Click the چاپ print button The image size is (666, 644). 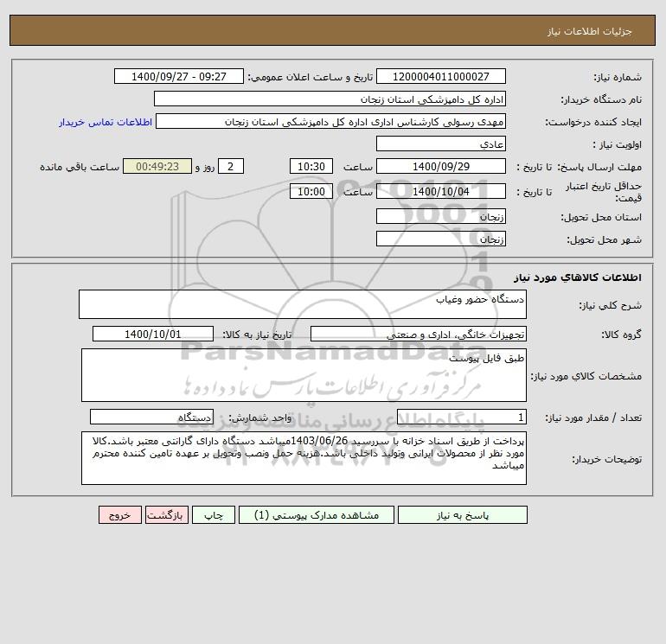pos(214,515)
